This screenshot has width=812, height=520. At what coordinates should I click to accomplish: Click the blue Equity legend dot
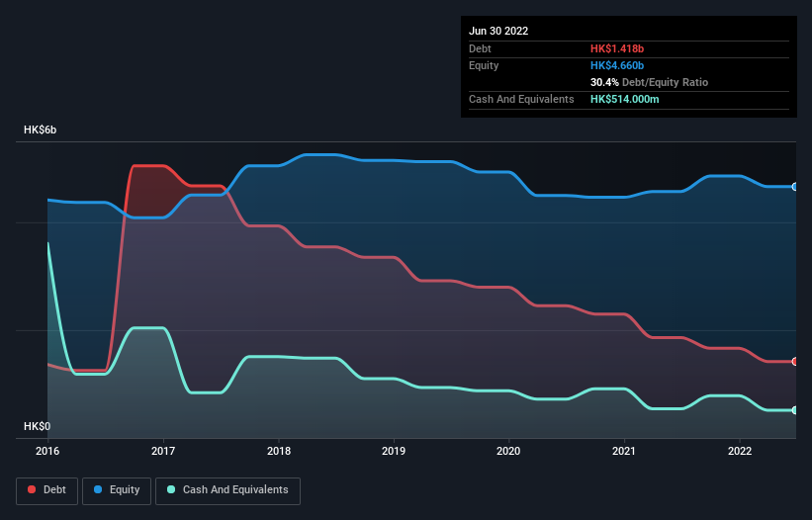[98, 489]
